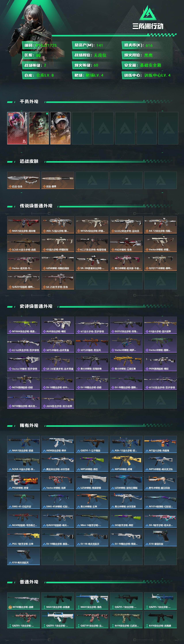Select the AUG突击步枪-蝮蛇 epic skin
184x644 pixels.
pos(58,325)
